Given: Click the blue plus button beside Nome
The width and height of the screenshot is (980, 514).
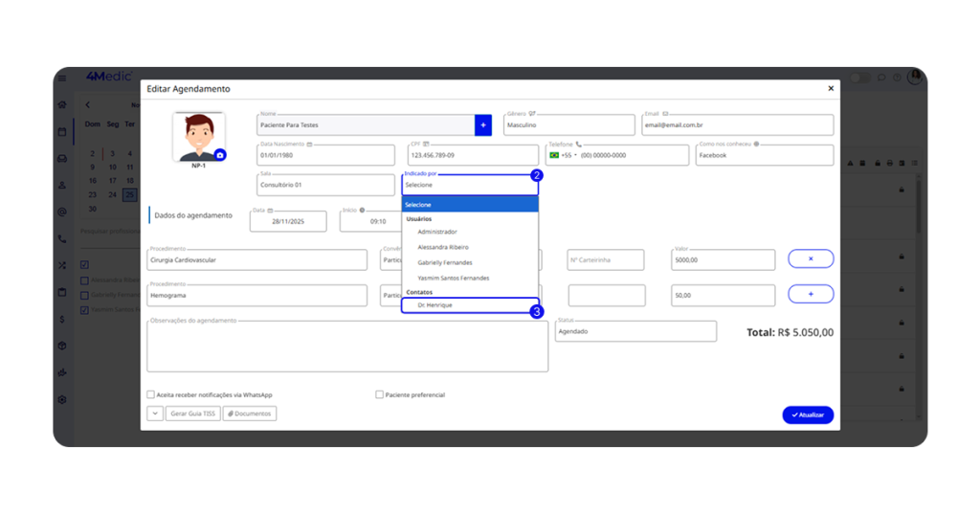Looking at the screenshot, I should coord(482,125).
